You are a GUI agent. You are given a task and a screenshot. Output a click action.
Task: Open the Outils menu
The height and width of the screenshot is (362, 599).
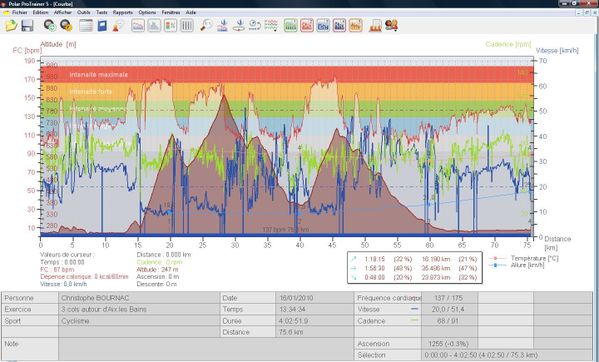[84, 13]
